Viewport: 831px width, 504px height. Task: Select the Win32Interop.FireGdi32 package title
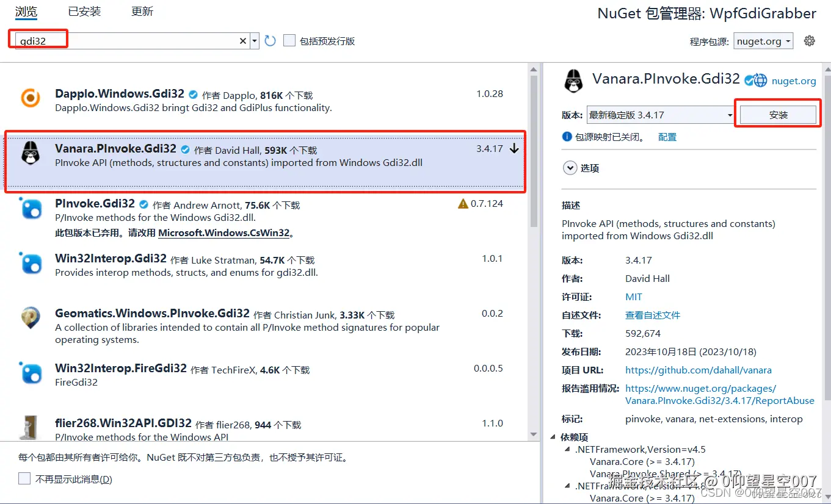point(121,369)
